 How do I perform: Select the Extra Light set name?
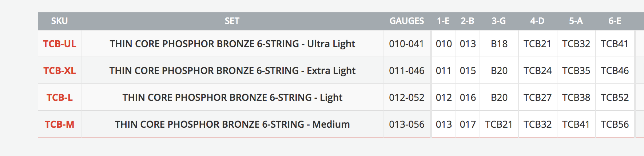tap(232, 71)
